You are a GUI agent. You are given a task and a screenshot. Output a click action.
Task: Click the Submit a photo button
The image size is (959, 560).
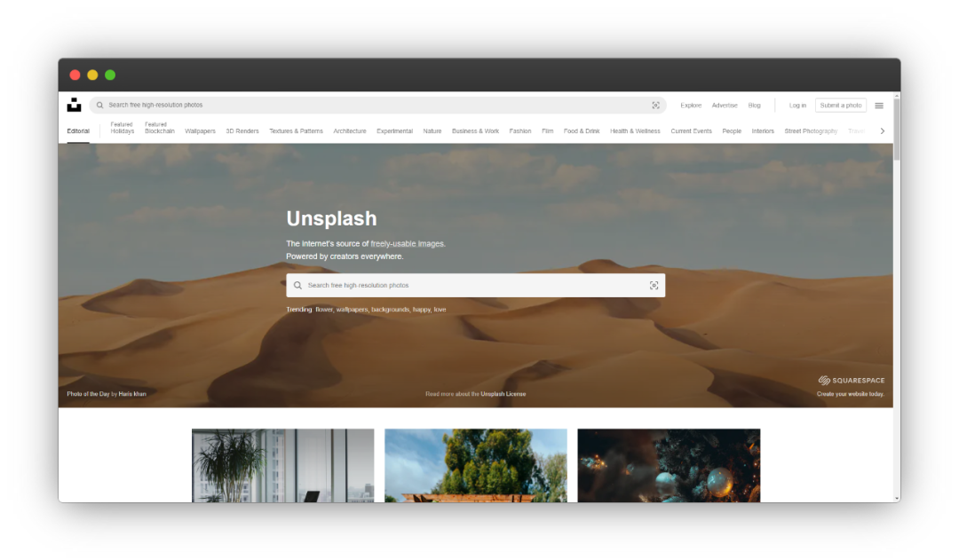pos(840,105)
